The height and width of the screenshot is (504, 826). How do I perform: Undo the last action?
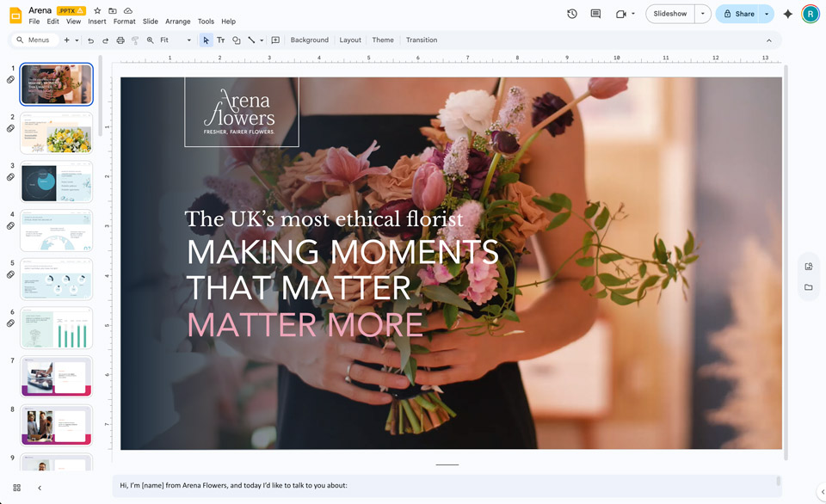[x=92, y=40]
